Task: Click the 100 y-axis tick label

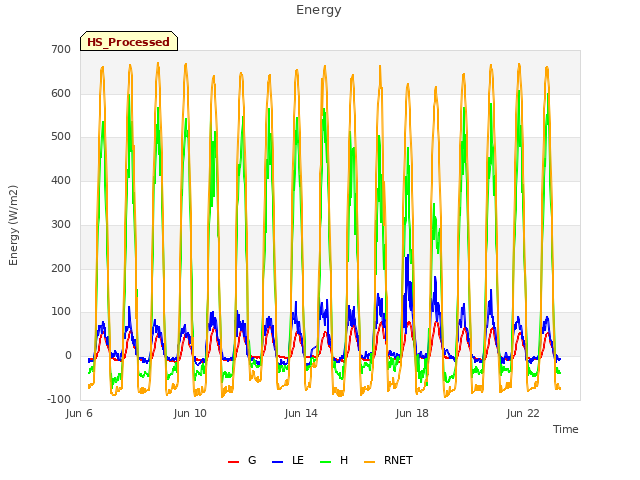Action: 61,312
